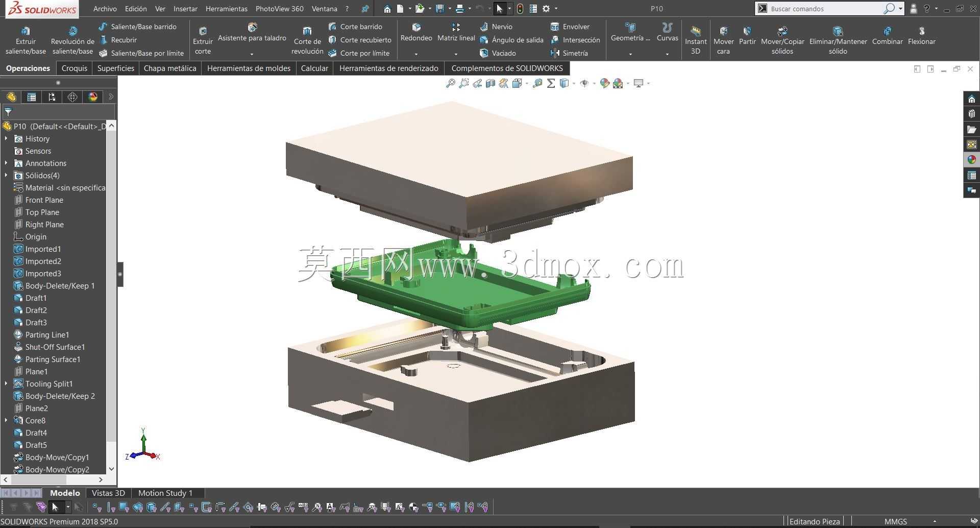Choose Saliente/Base barrido command
The width and height of the screenshot is (980, 528).
pyautogui.click(x=138, y=27)
